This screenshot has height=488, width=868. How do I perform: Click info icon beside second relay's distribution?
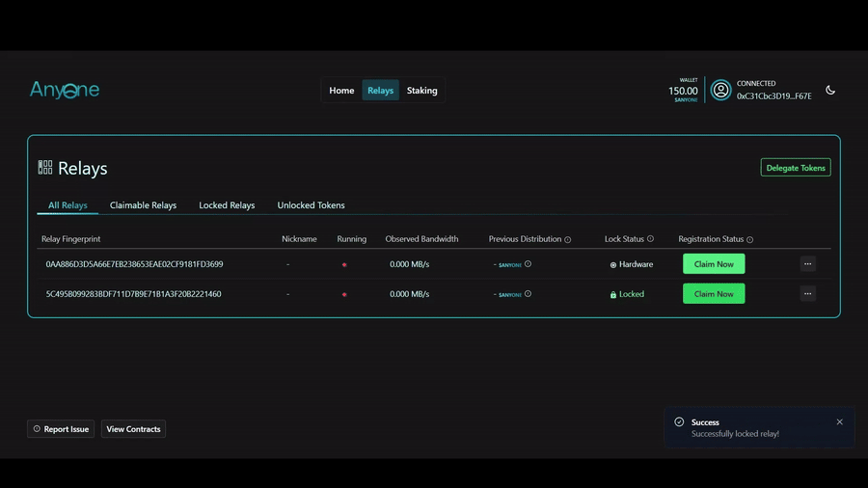(528, 294)
